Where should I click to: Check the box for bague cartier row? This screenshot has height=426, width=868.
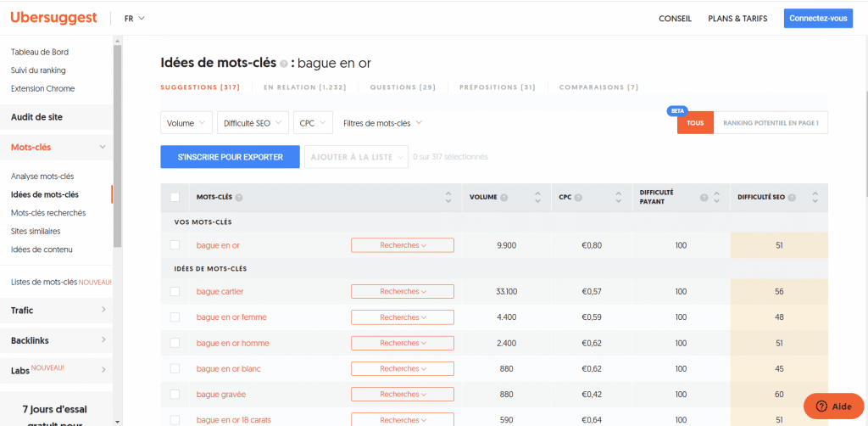coord(175,291)
